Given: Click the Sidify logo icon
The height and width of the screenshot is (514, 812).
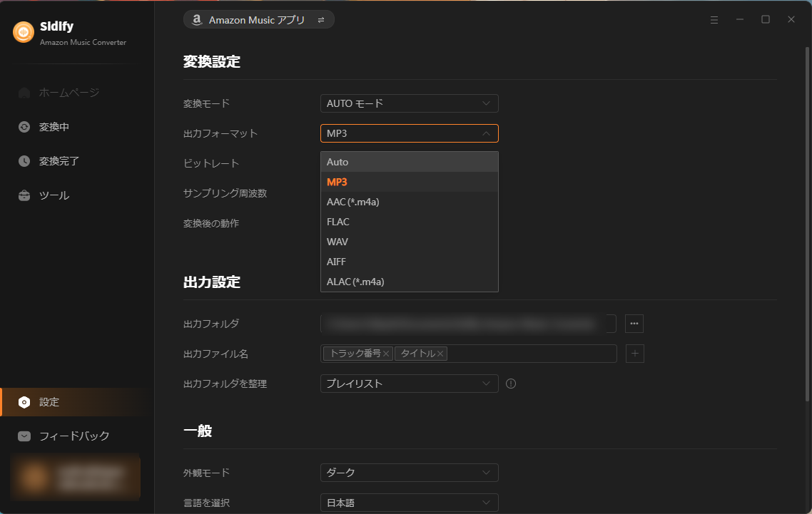Looking at the screenshot, I should tap(24, 33).
